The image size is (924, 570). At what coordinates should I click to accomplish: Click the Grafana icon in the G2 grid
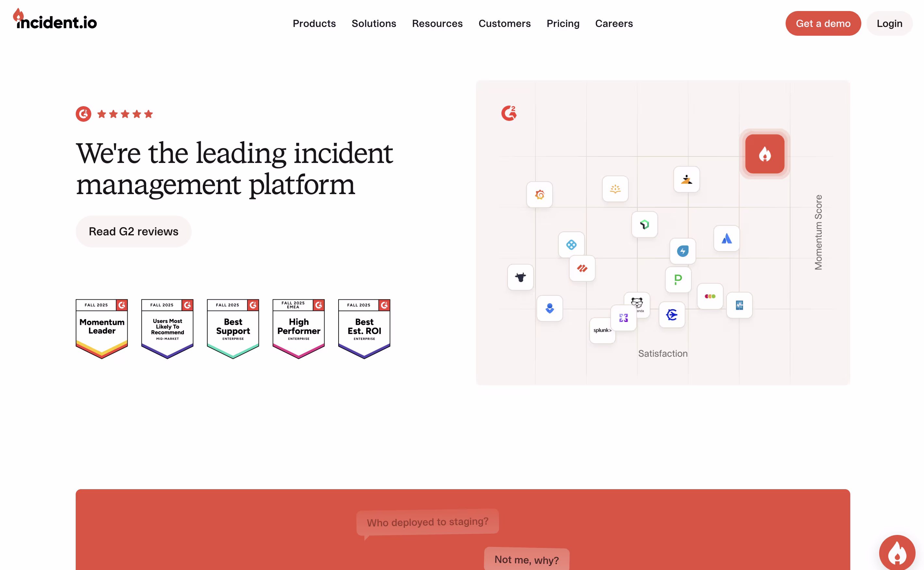tap(540, 194)
